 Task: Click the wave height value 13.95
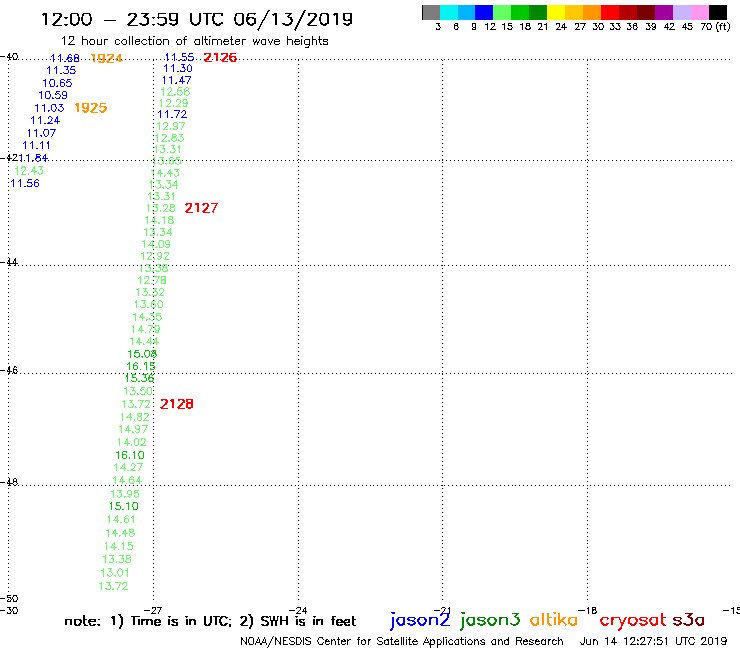tap(125, 494)
